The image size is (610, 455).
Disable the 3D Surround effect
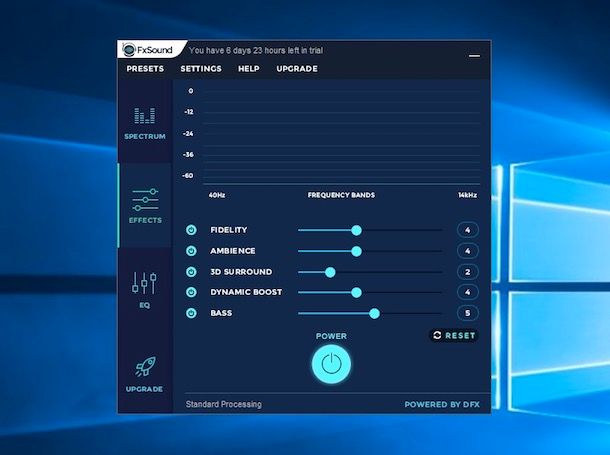click(x=191, y=271)
